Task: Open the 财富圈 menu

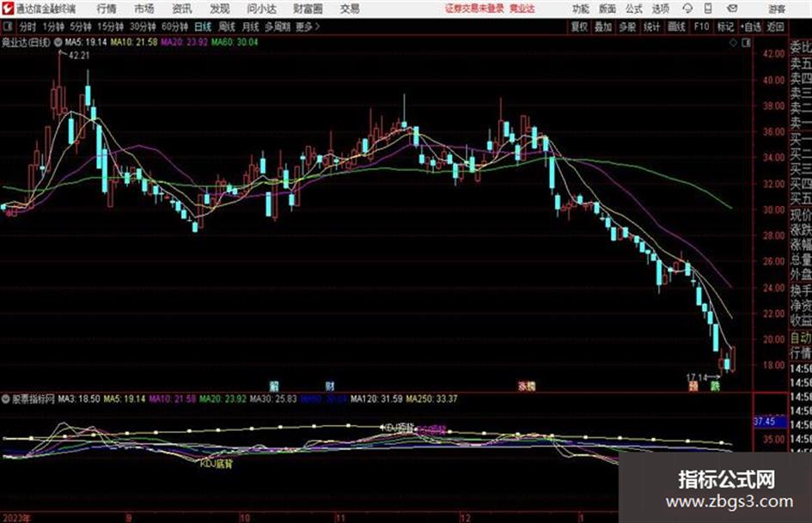Action: point(308,9)
